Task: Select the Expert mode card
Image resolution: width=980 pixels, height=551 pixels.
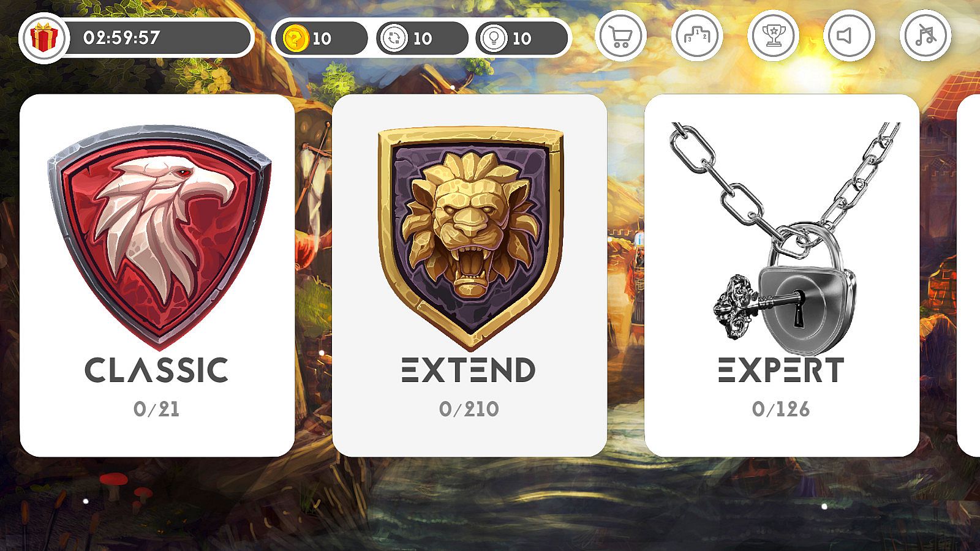Action: (x=782, y=275)
